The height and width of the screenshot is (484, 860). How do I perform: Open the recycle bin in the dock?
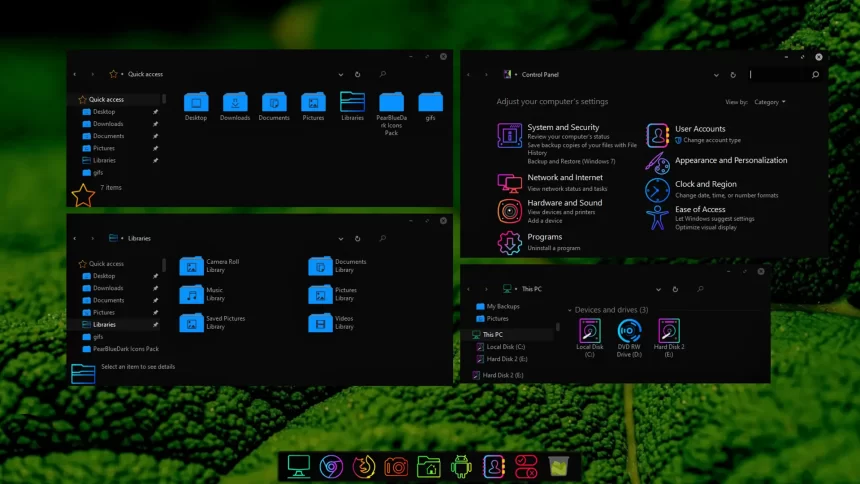pyautogui.click(x=558, y=467)
